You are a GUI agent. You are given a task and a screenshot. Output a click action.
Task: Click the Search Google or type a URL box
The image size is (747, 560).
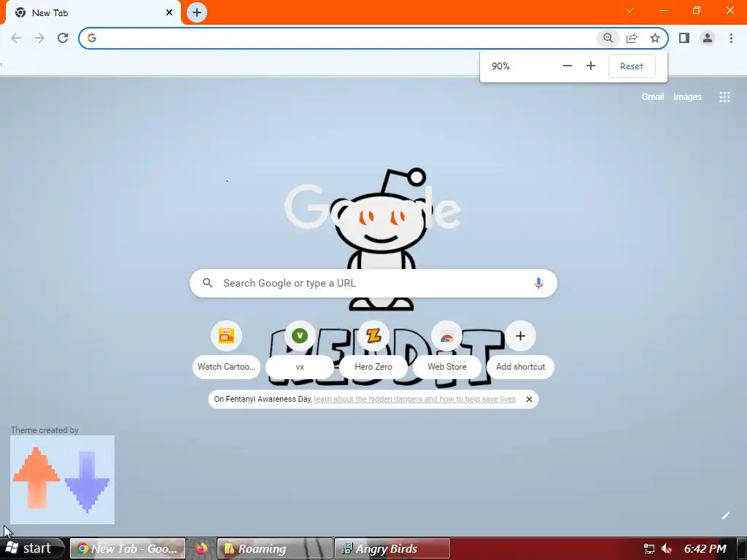[373, 284]
